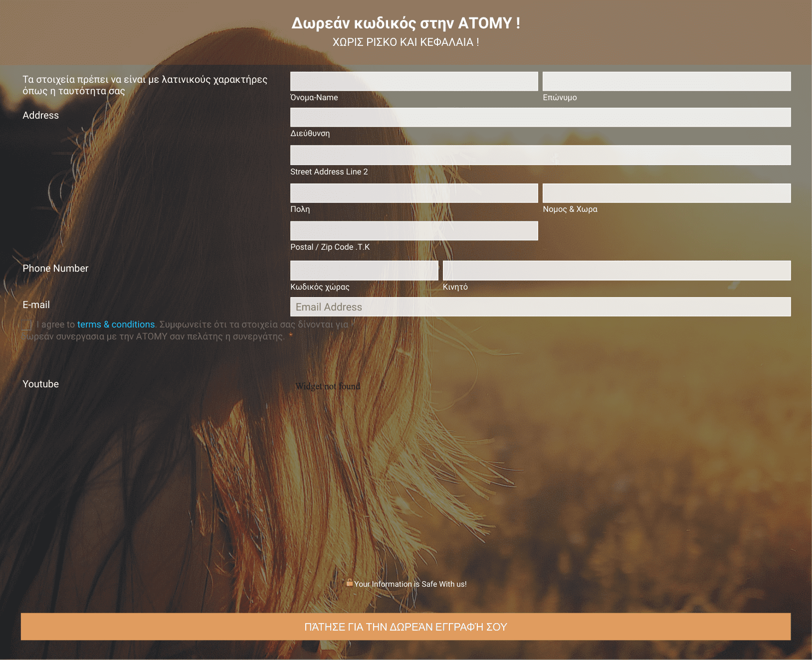Click the Phone Number label
812x660 pixels.
click(55, 268)
